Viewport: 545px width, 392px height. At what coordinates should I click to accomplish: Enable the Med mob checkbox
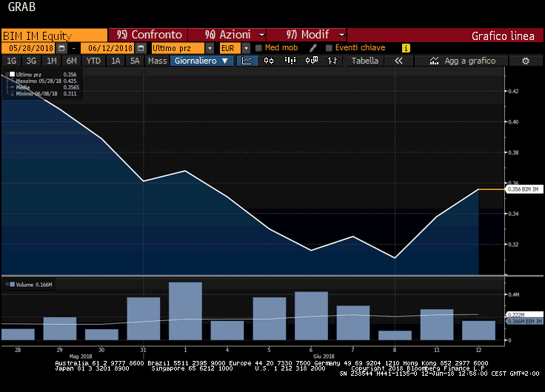click(x=258, y=48)
